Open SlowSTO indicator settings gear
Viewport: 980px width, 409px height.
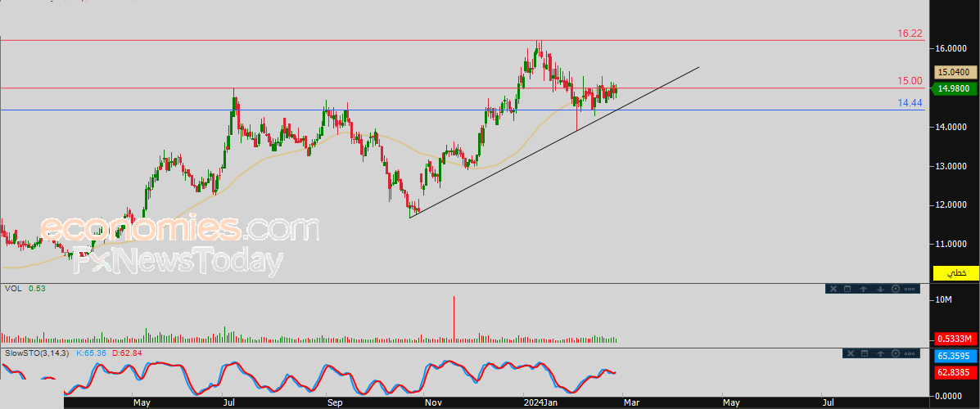pos(896,353)
